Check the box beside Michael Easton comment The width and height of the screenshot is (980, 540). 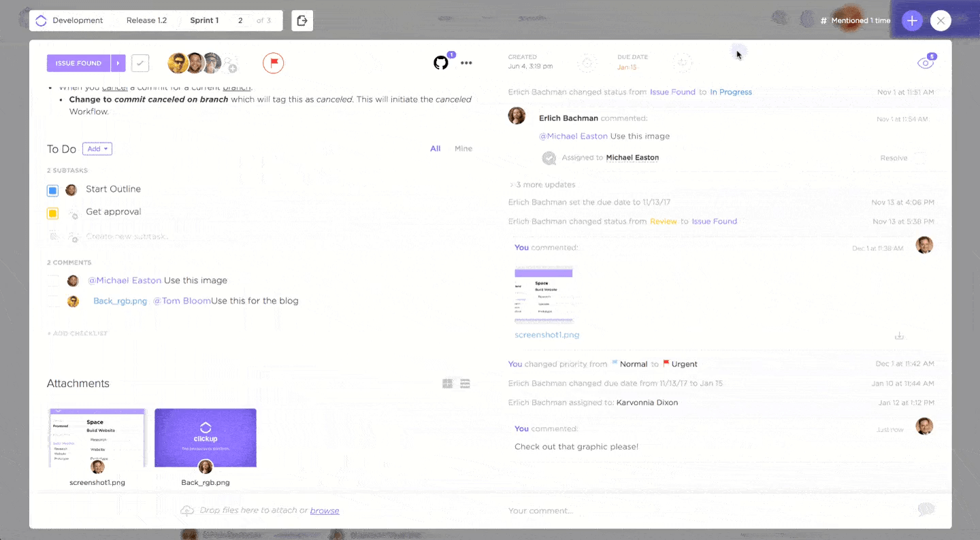pyautogui.click(x=53, y=281)
